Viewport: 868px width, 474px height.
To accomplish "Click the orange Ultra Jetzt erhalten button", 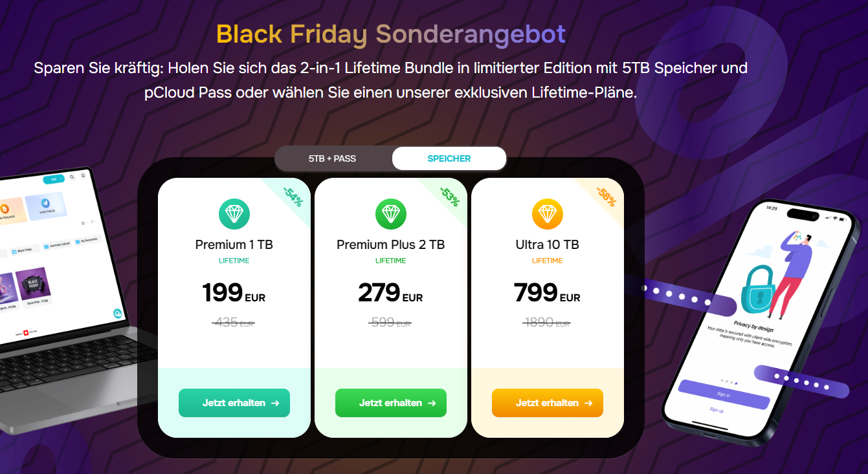I will coord(548,403).
